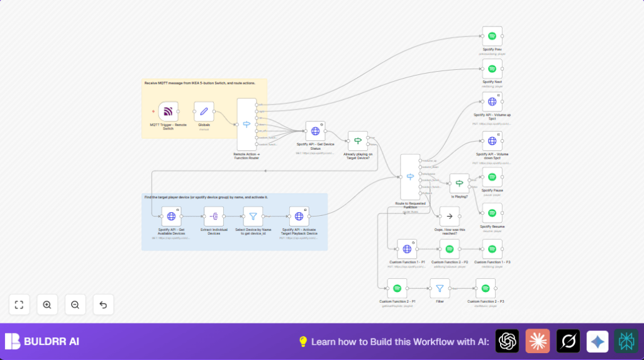Viewport: 644px width, 360px height.
Task: Open the Route to Requested Function node
Action: [410, 177]
